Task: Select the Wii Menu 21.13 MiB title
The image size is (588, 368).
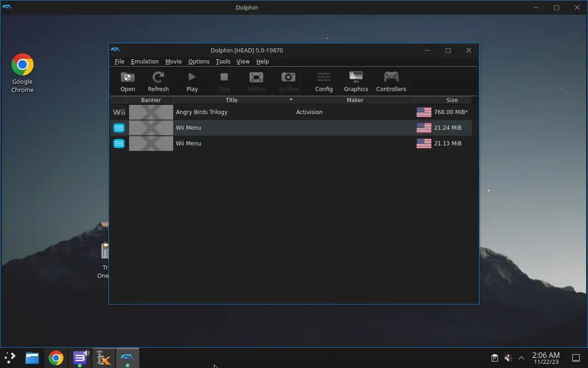Action: [188, 144]
